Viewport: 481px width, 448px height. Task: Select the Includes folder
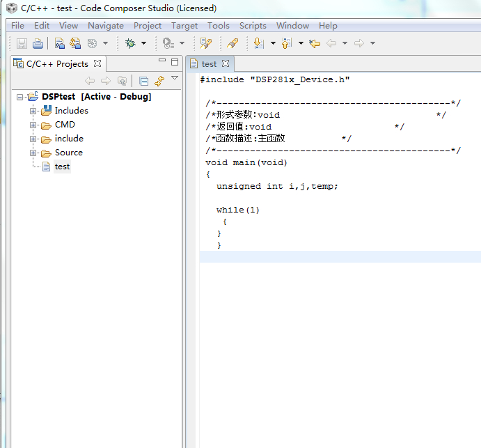tap(72, 111)
